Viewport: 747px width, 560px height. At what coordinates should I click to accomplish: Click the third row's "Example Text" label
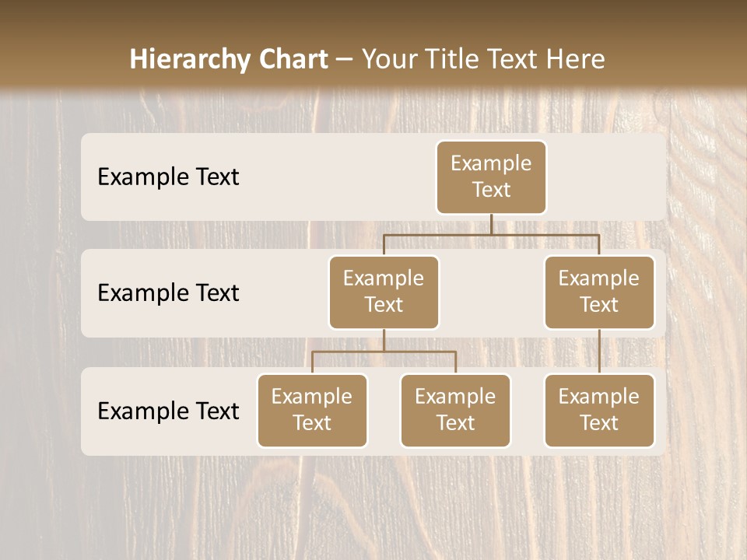(x=168, y=411)
